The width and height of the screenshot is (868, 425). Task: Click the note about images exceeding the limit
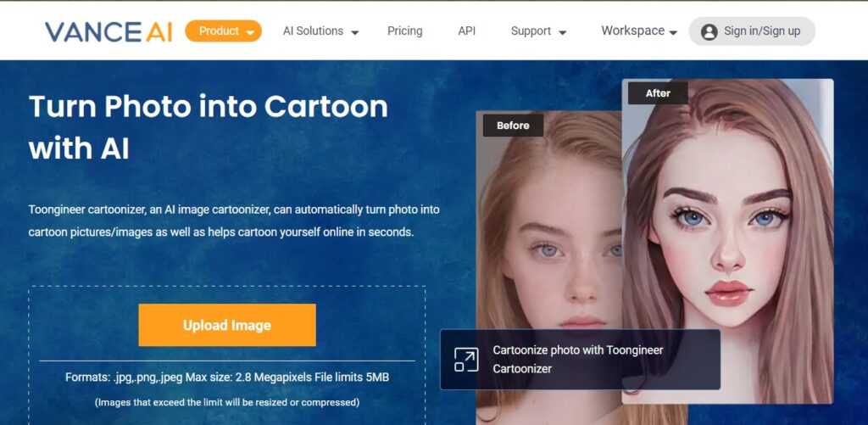pyautogui.click(x=227, y=402)
